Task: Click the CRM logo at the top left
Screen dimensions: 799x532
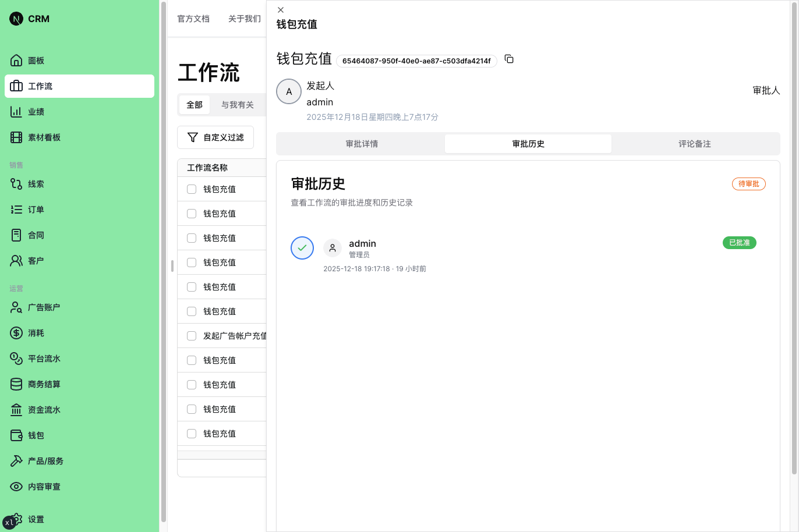Action: point(29,18)
